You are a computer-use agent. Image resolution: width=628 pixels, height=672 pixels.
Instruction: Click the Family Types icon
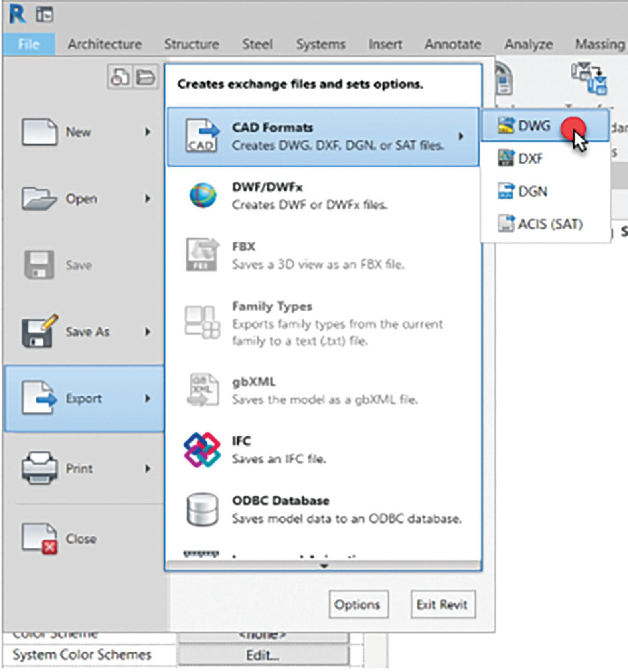click(x=203, y=322)
